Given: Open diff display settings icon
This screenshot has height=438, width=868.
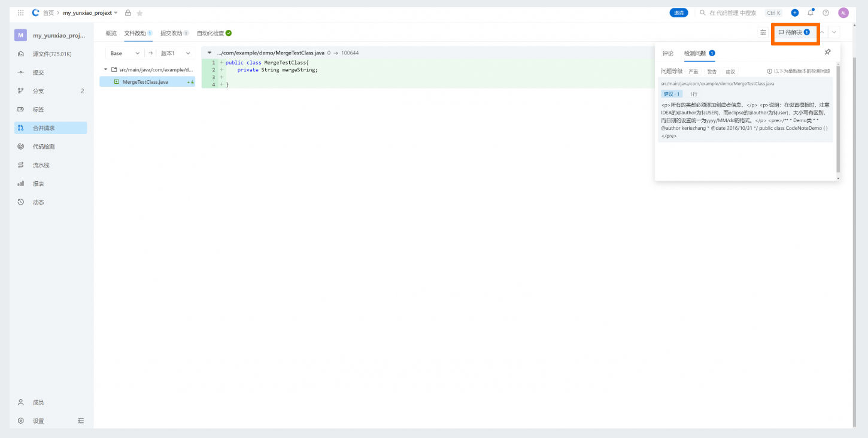Looking at the screenshot, I should 763,32.
